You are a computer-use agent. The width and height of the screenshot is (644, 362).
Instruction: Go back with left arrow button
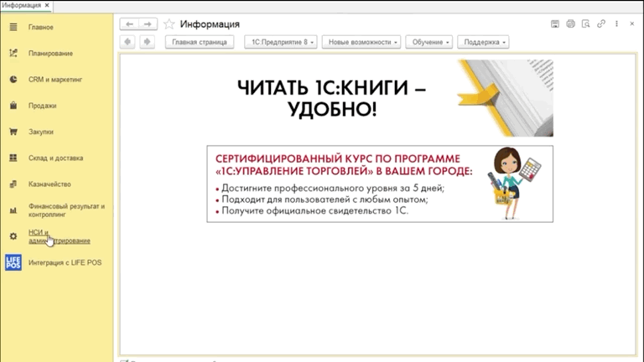pos(129,24)
